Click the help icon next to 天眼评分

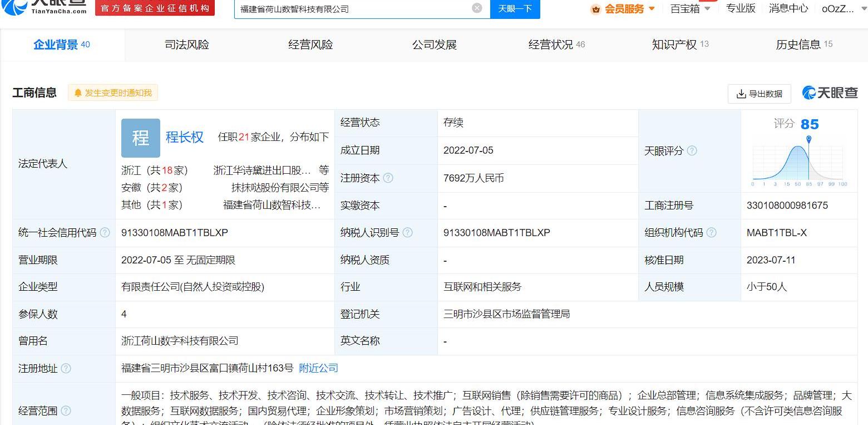tap(692, 151)
